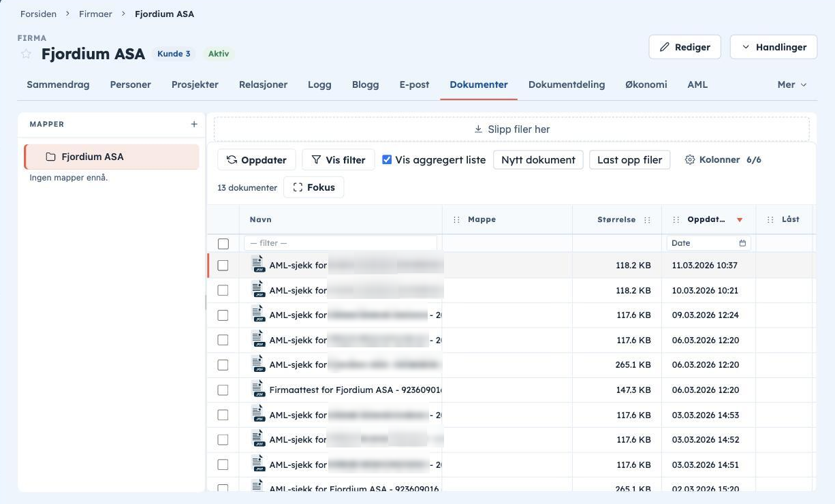Open the calendar icon in the date filter
The width and height of the screenshot is (835, 504).
point(742,243)
